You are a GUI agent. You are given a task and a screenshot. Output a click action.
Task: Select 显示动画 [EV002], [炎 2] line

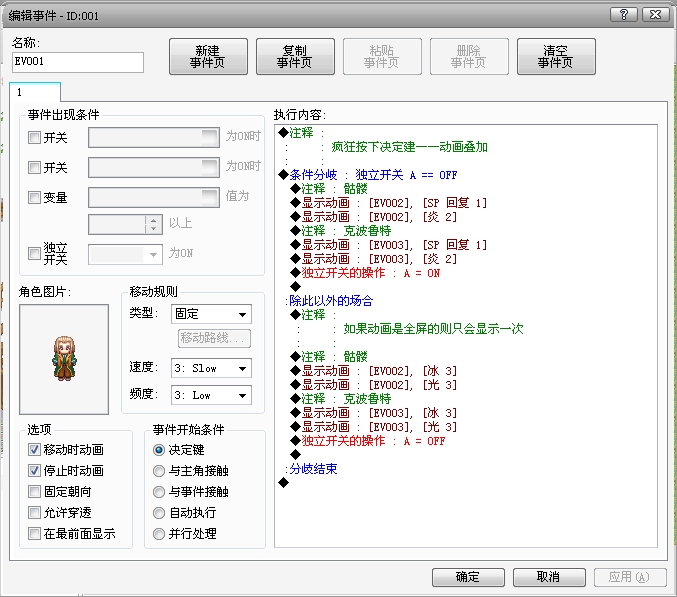(x=373, y=217)
